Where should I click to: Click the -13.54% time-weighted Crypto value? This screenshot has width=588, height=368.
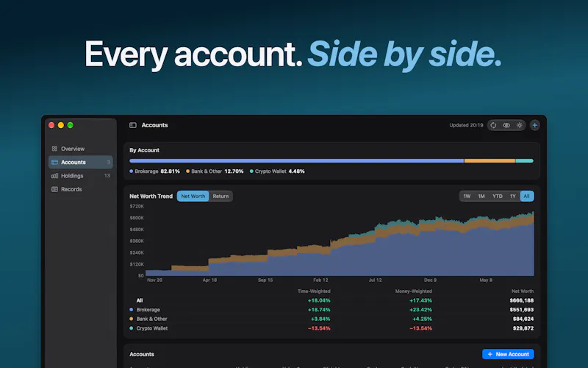point(319,328)
